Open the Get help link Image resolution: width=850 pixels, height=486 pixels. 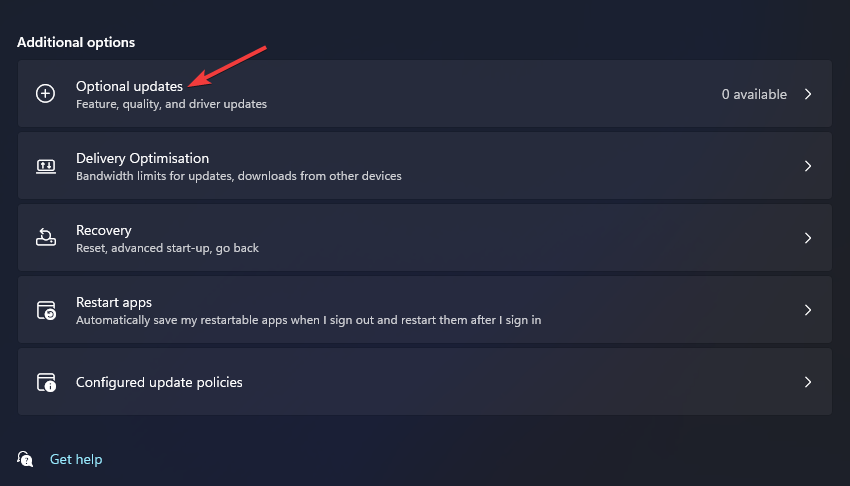(x=76, y=459)
